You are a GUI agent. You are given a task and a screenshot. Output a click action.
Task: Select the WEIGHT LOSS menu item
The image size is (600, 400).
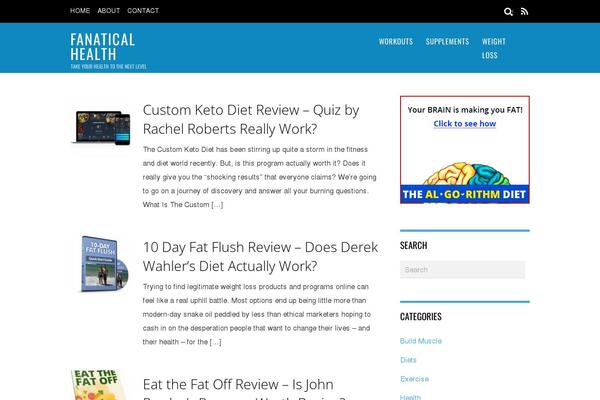point(494,48)
